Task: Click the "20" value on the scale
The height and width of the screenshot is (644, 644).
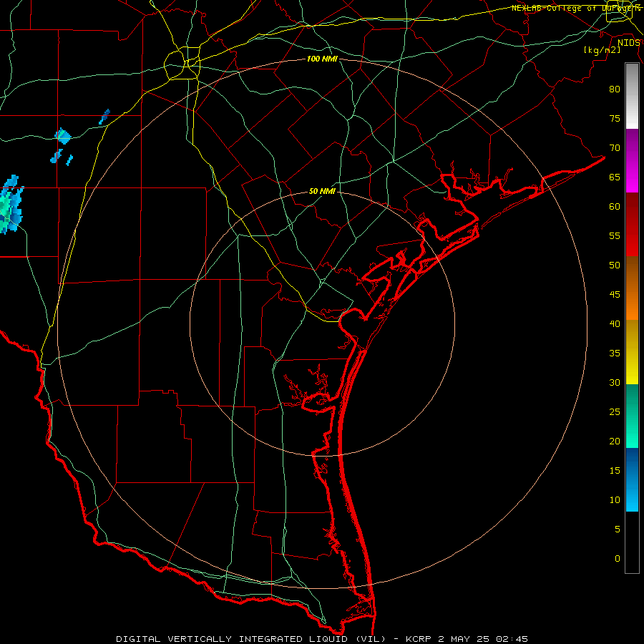Action: 615,441
